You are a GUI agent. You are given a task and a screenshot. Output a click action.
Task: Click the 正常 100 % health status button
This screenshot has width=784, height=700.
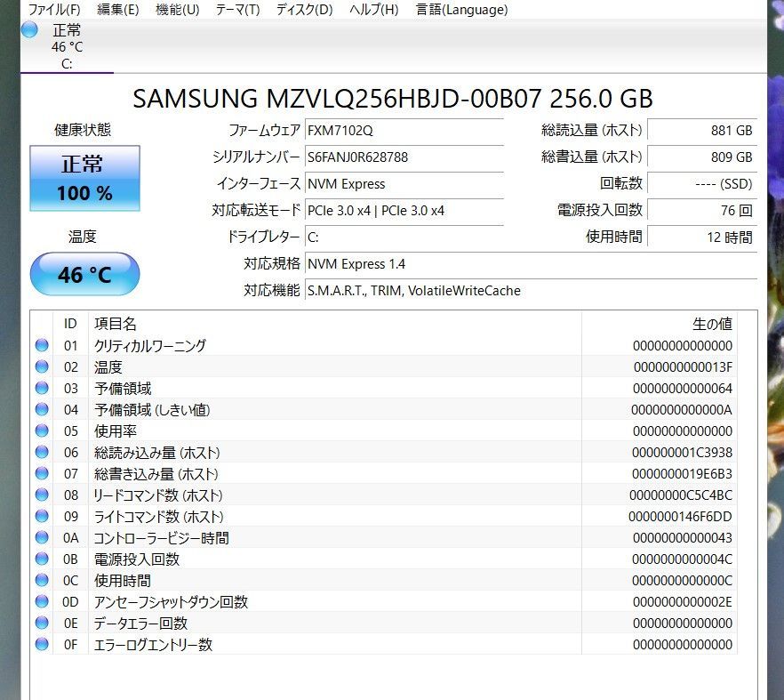click(84, 178)
